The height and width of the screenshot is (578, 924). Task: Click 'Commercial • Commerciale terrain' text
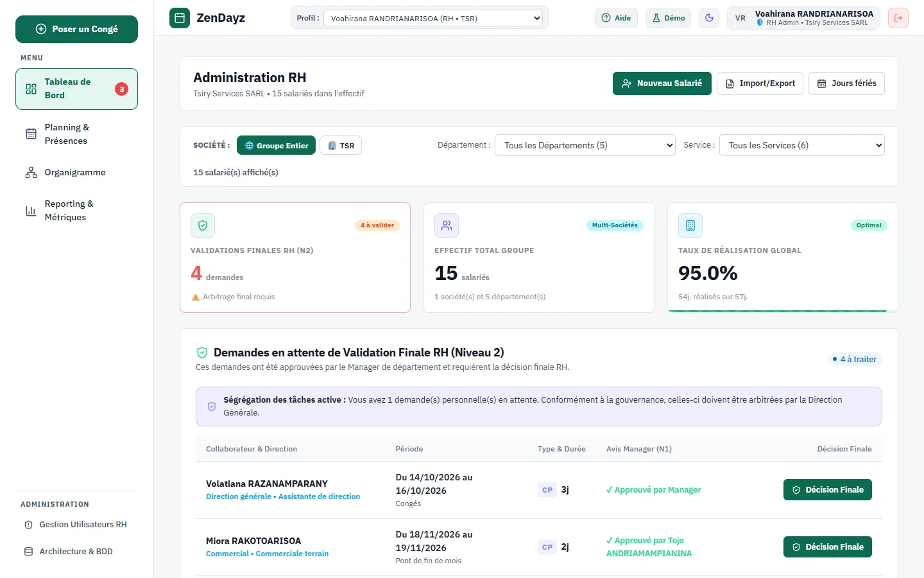coord(267,554)
